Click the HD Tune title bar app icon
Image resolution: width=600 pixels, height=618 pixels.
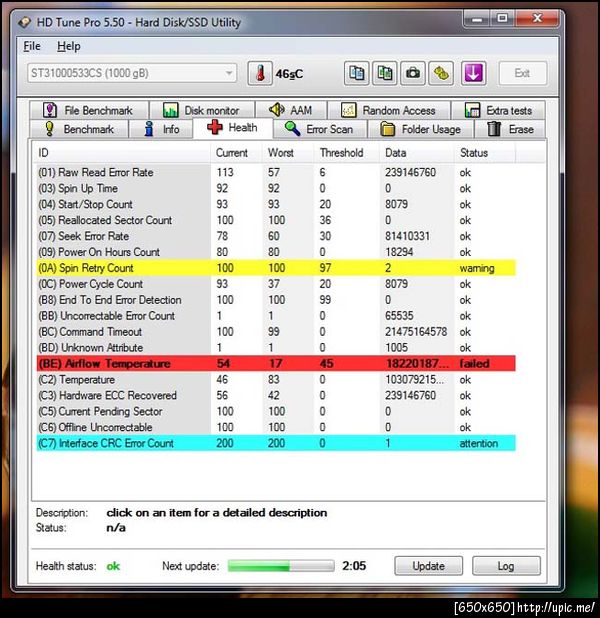24,22
